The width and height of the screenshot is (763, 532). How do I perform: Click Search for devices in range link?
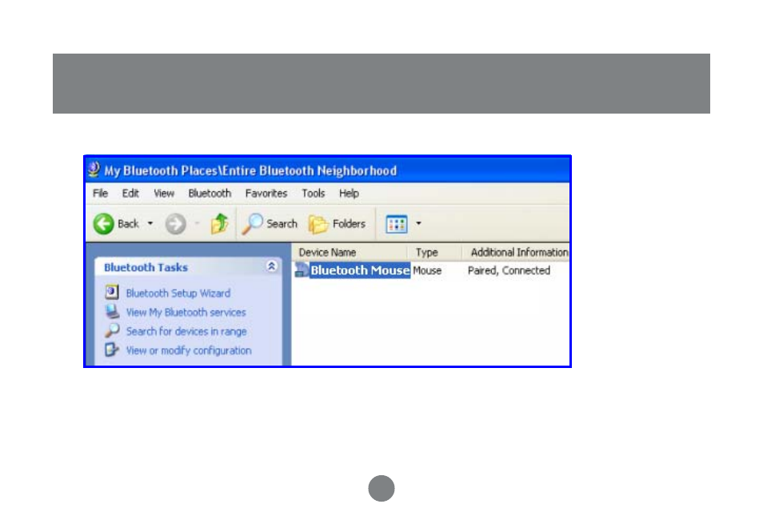186,331
